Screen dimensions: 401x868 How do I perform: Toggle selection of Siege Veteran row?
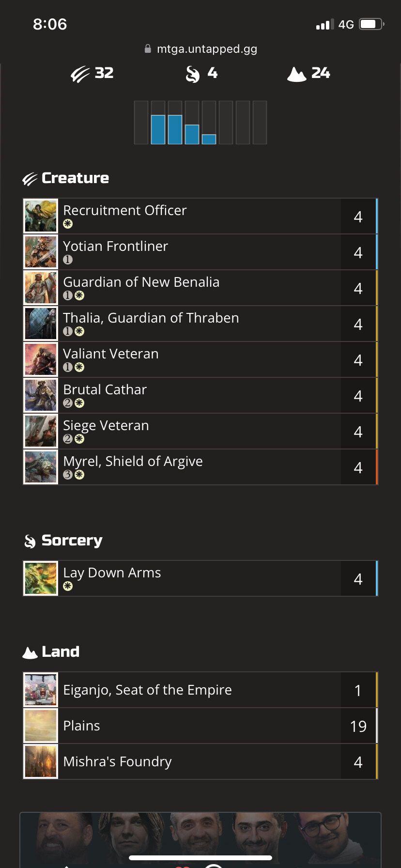[200, 431]
